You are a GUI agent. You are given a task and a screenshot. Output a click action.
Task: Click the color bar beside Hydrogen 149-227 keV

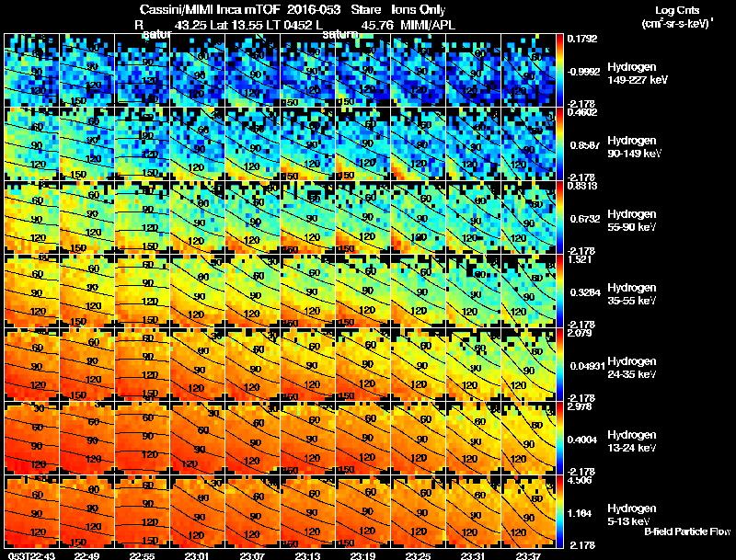559,70
